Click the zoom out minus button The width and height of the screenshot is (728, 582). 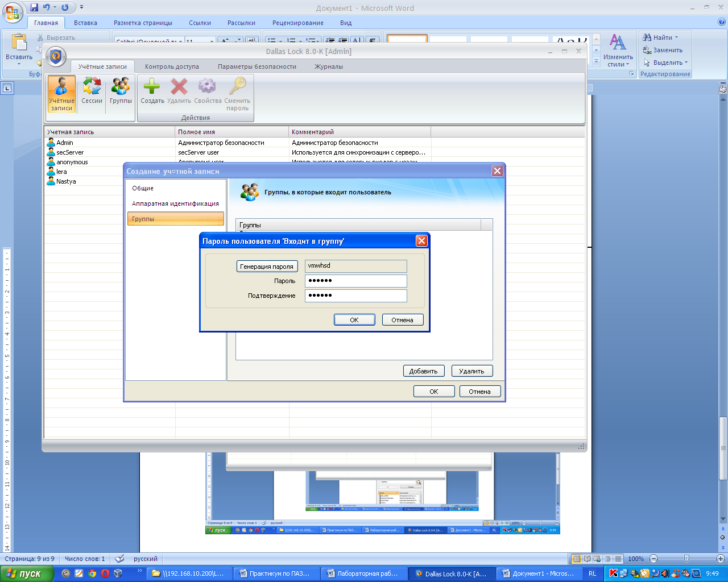point(653,559)
